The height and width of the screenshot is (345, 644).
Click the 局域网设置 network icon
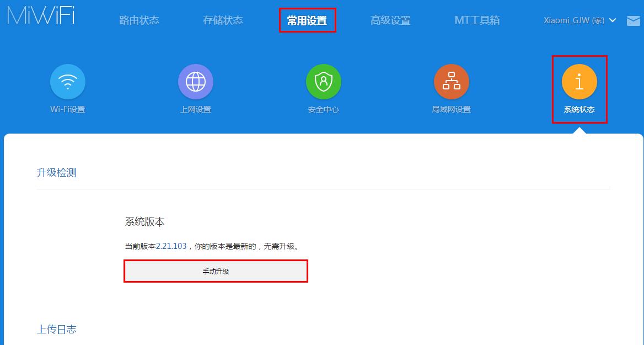452,81
